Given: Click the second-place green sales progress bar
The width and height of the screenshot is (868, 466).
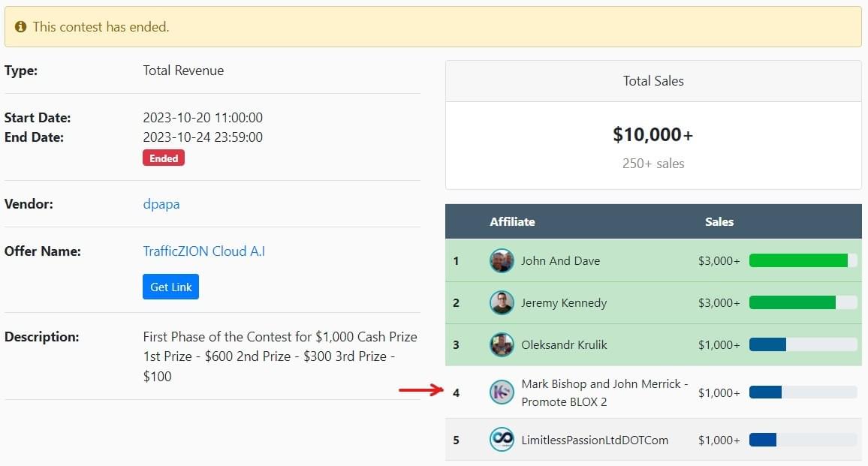Looking at the screenshot, I should [792, 303].
